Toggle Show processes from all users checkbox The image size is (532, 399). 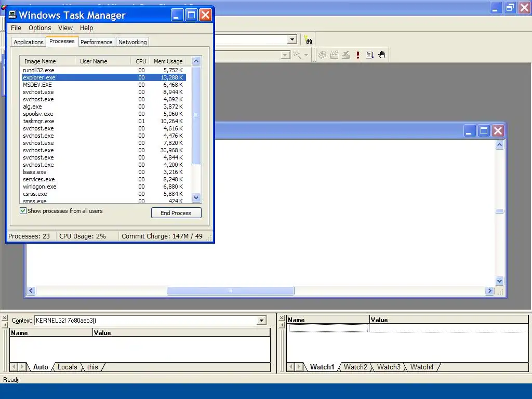click(x=23, y=211)
